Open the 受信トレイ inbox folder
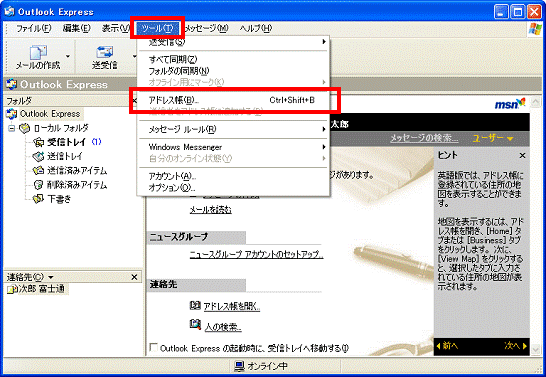The height and width of the screenshot is (377, 546). [x=66, y=142]
